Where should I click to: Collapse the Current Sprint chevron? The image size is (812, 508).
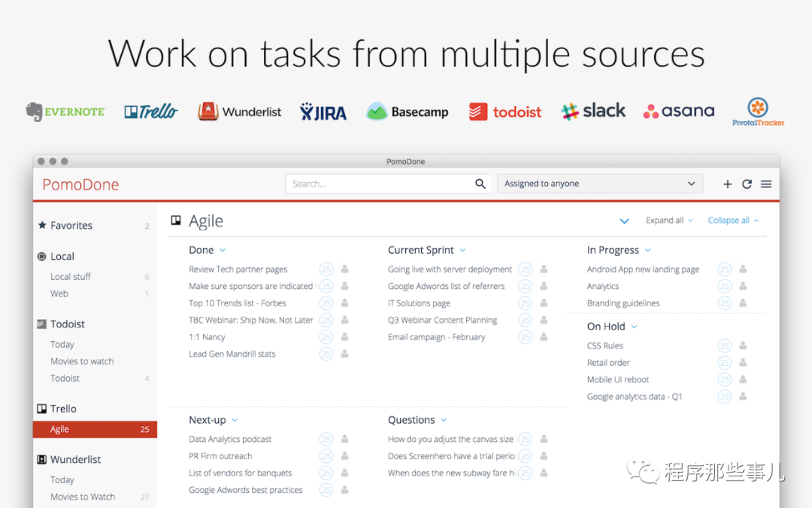click(x=462, y=251)
